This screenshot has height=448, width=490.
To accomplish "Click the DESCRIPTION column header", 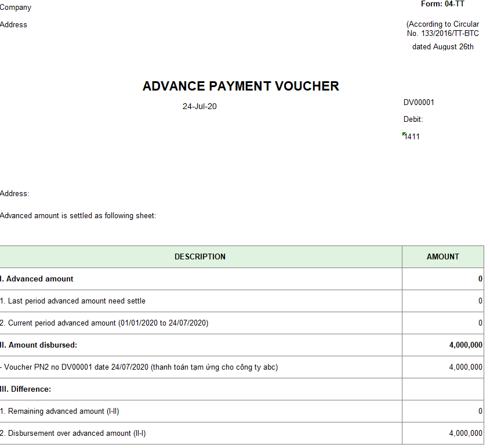I will (x=200, y=256).
